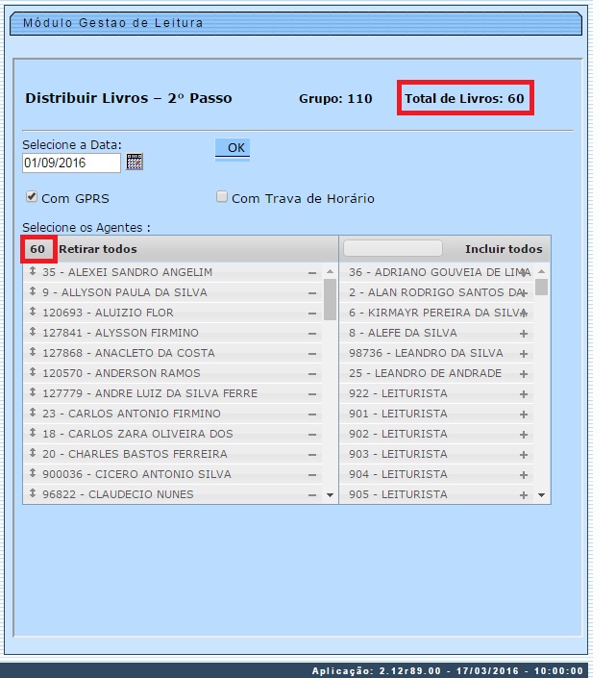Viewport: 616px width, 678px height.
Task: Enable Com Trava de Horário checkbox
Action: (x=222, y=197)
